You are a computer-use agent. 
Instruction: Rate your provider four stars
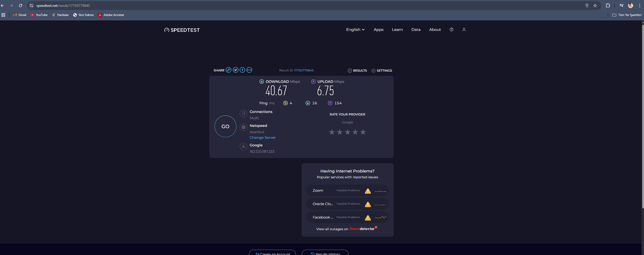coord(355,132)
